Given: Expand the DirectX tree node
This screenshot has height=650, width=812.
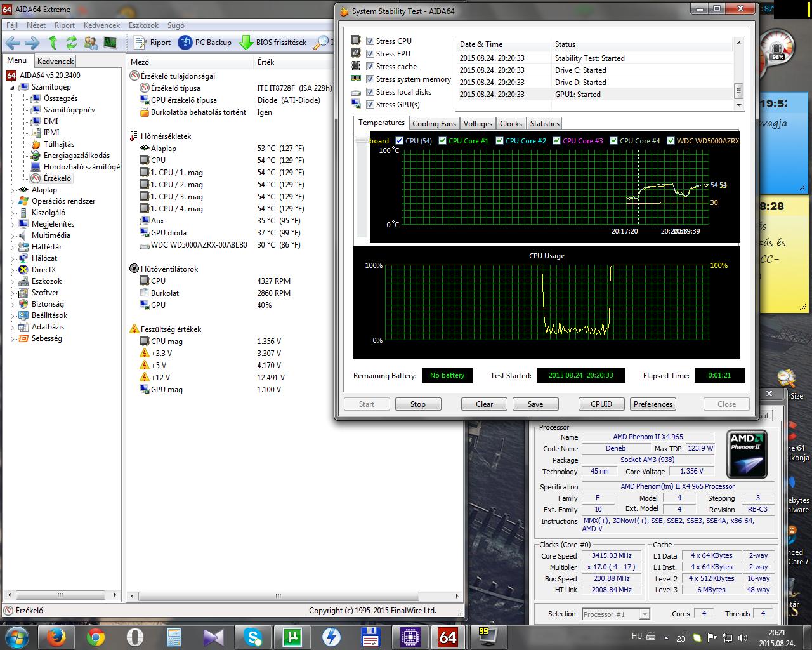Looking at the screenshot, I should [x=12, y=270].
